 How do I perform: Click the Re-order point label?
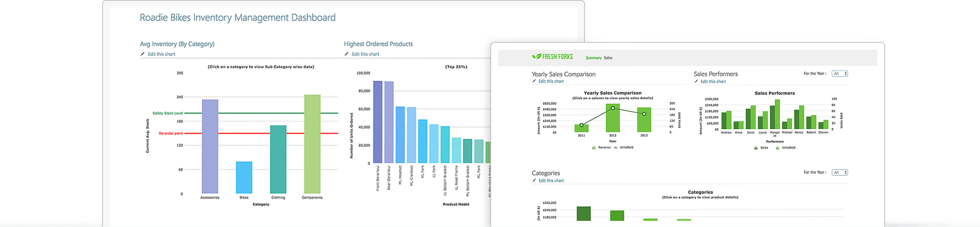pos(171,133)
